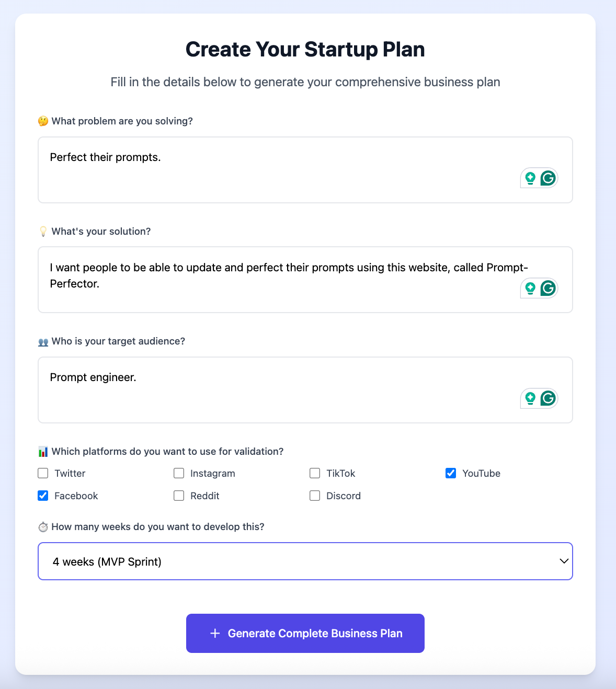This screenshot has height=689, width=616.
Task: Enable the Twitter checkbox
Action: [43, 473]
